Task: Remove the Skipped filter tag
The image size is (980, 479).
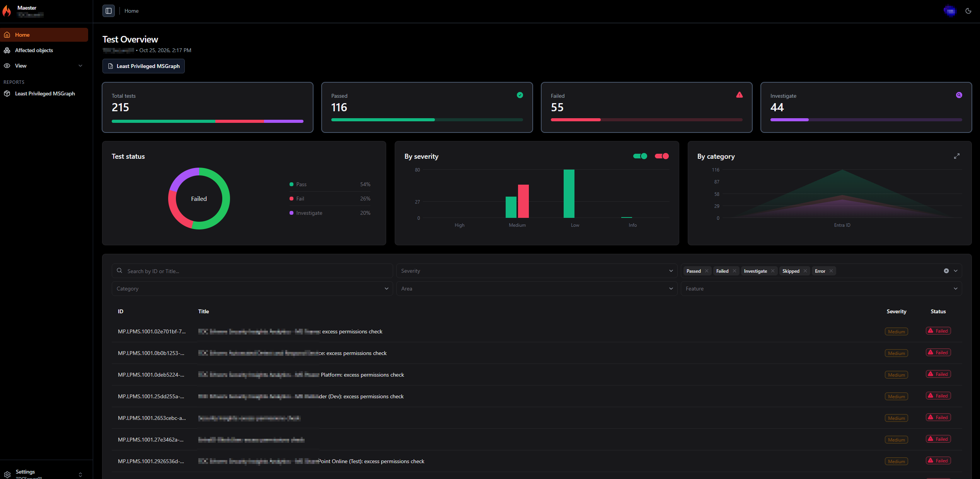Action: pos(805,271)
